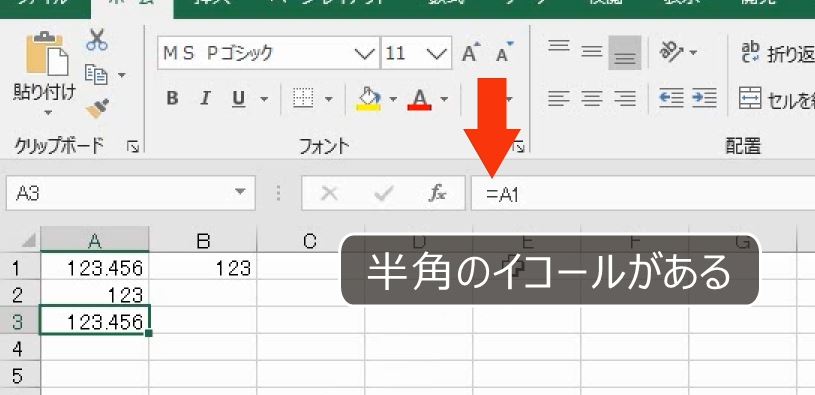Select row 3 header
This screenshot has width=815, height=395.
(19, 321)
